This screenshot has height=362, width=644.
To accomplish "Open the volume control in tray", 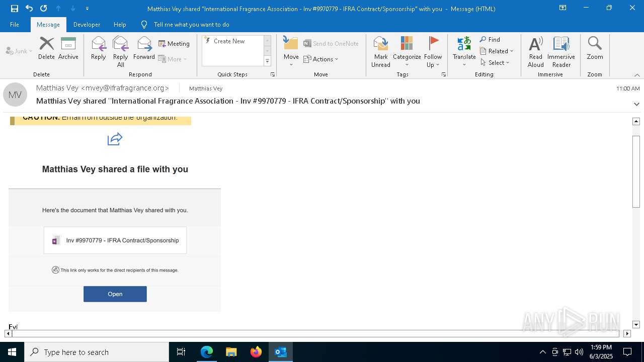I will coord(579,352).
